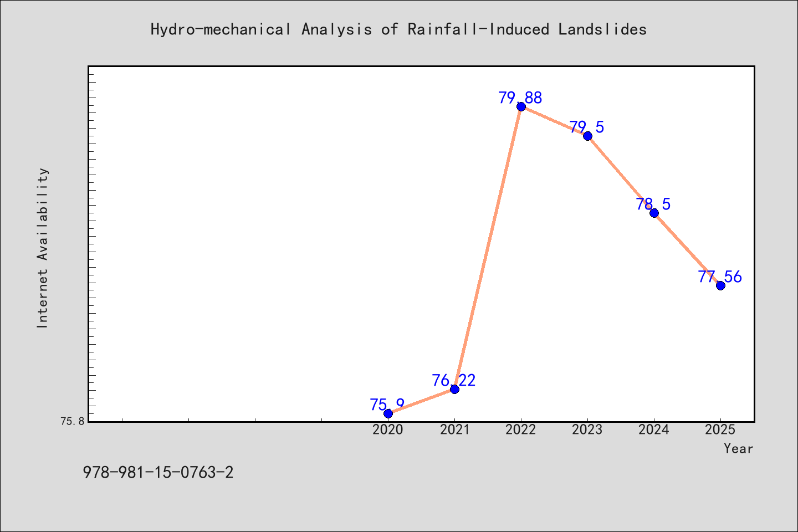The height and width of the screenshot is (532, 798).
Task: Click the 2020 x-axis tick label
Action: coord(388,430)
